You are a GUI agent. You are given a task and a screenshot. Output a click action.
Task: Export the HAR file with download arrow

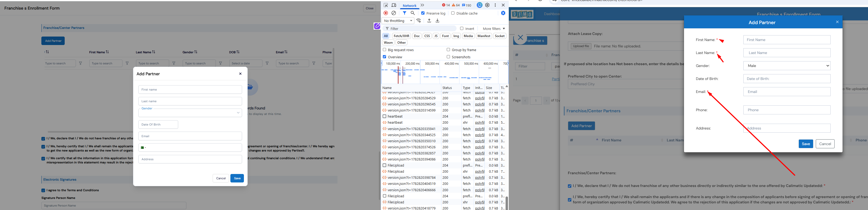[x=437, y=21]
